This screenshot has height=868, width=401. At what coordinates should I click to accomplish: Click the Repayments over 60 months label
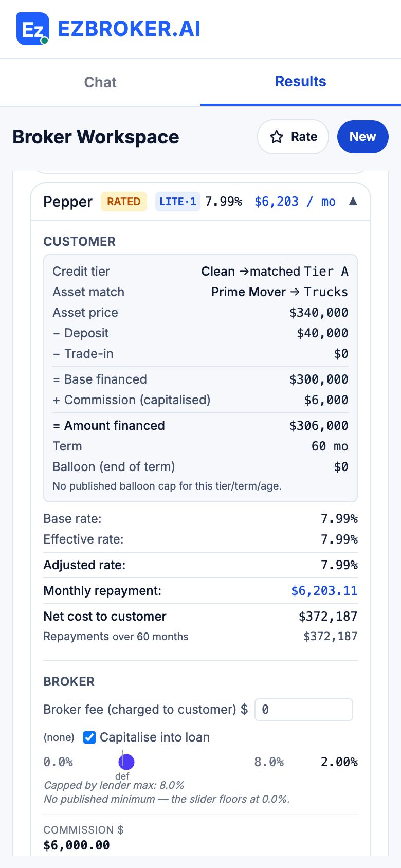pyautogui.click(x=116, y=637)
